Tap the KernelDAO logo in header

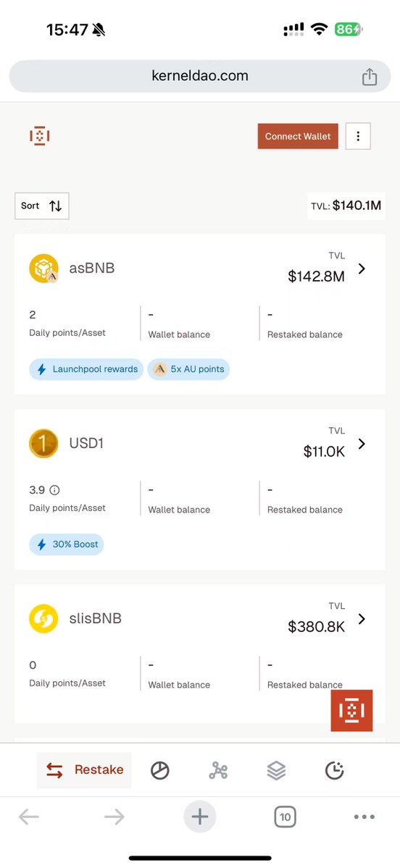pyautogui.click(x=39, y=136)
